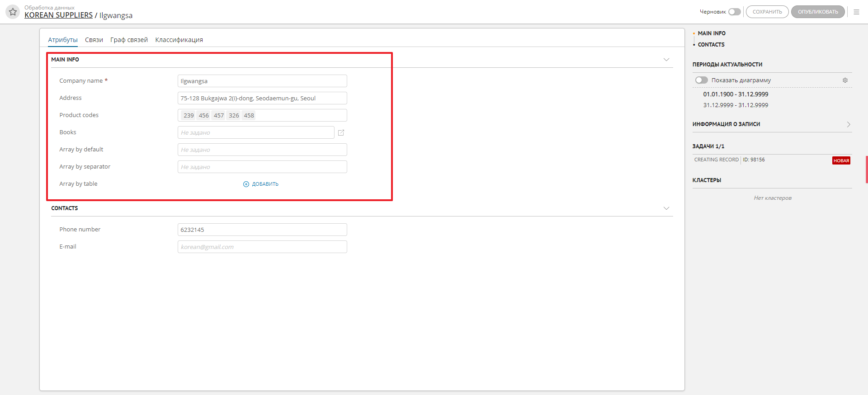This screenshot has height=395, width=868.
Task: Open the Граф связей tab
Action: pyautogui.click(x=129, y=40)
